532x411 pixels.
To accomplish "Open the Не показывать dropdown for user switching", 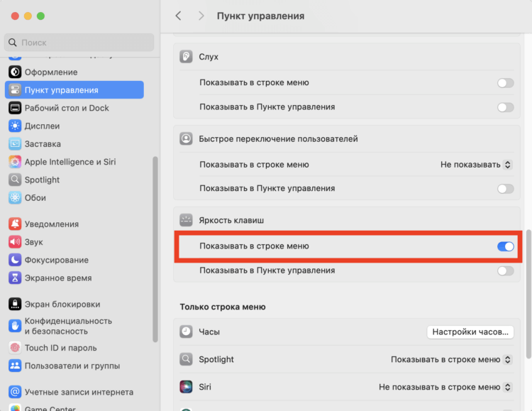I will pyautogui.click(x=476, y=165).
